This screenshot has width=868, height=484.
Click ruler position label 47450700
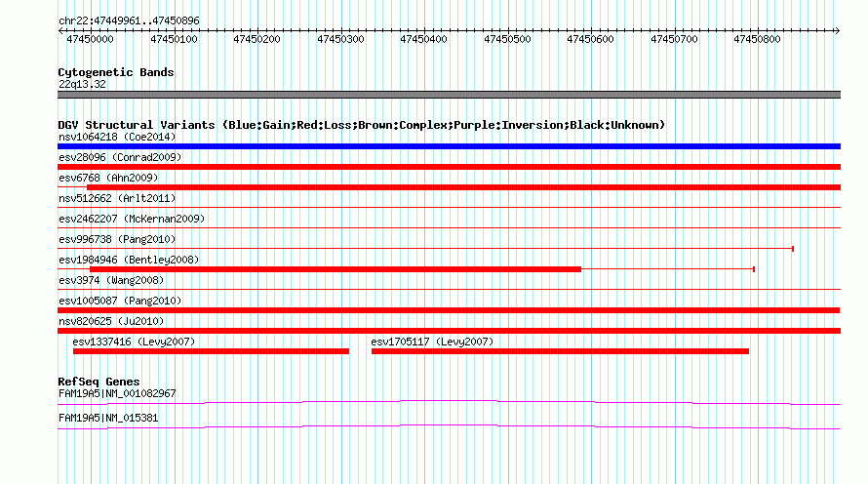tap(674, 39)
